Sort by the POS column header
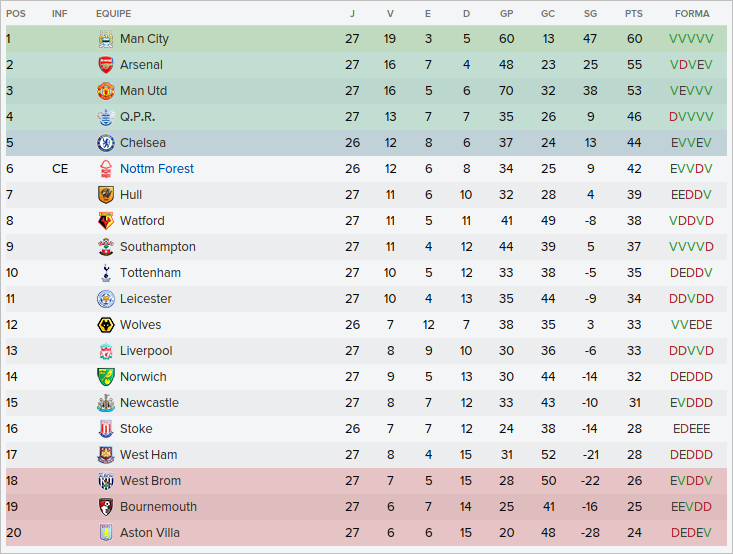The width and height of the screenshot is (733, 554). coord(16,14)
